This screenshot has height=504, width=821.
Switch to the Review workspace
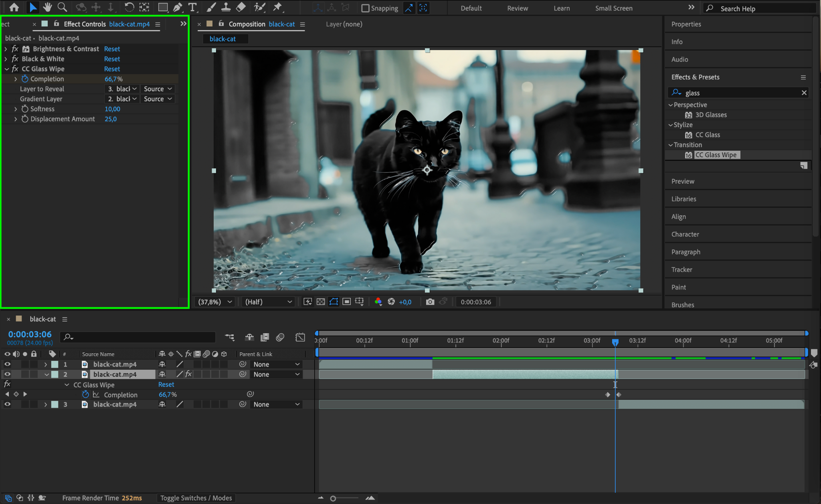coord(517,8)
